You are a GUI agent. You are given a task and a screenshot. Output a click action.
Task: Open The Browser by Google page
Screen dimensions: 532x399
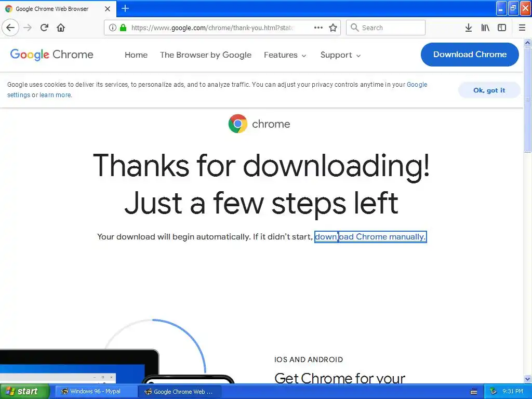(206, 55)
